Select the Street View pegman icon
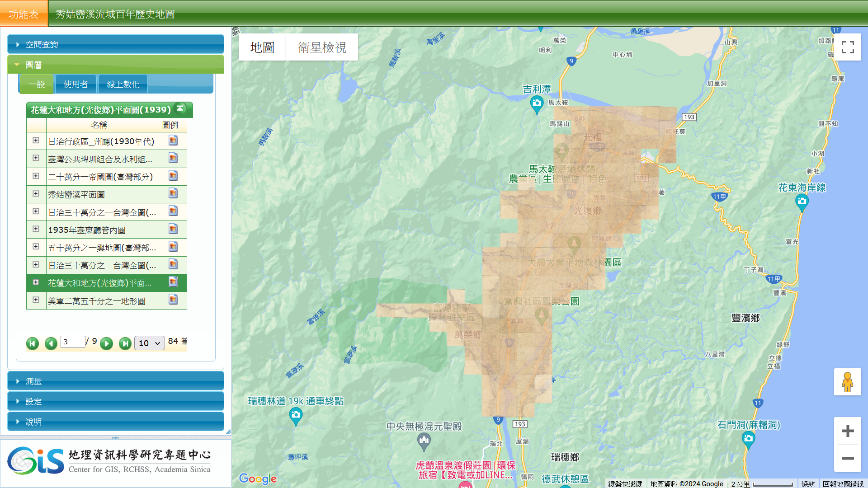This screenshot has width=868, height=488. [x=847, y=382]
